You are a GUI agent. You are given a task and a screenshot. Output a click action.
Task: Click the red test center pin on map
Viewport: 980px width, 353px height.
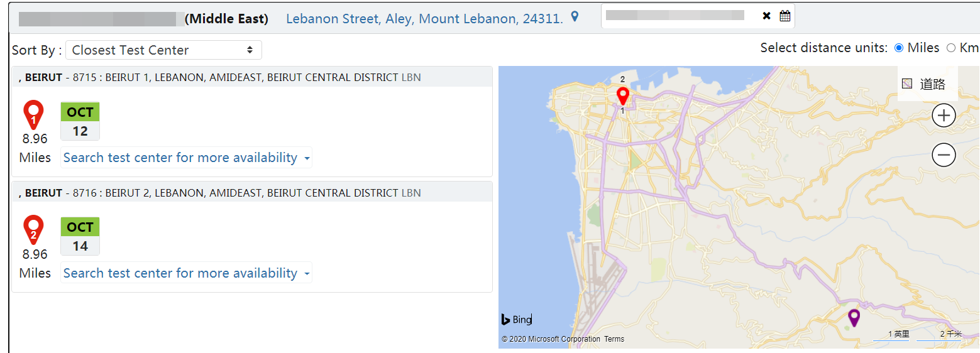(x=622, y=96)
